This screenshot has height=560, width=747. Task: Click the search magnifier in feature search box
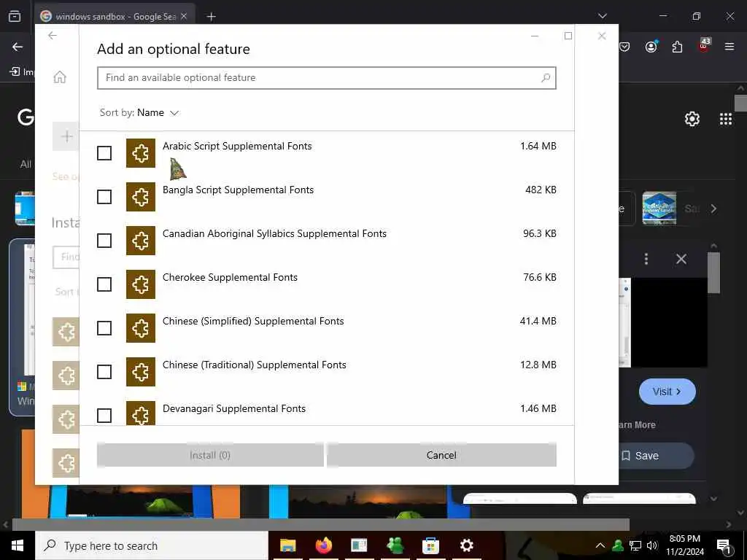[x=546, y=77]
